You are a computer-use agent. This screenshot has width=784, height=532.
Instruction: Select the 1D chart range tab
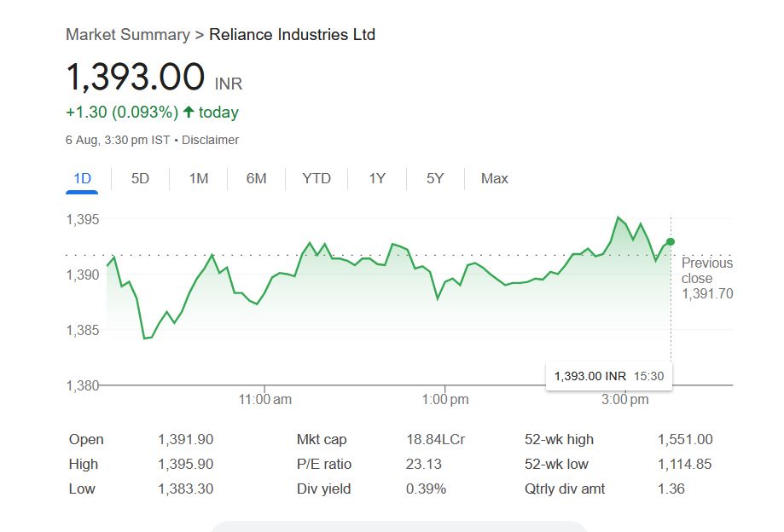pos(83,178)
